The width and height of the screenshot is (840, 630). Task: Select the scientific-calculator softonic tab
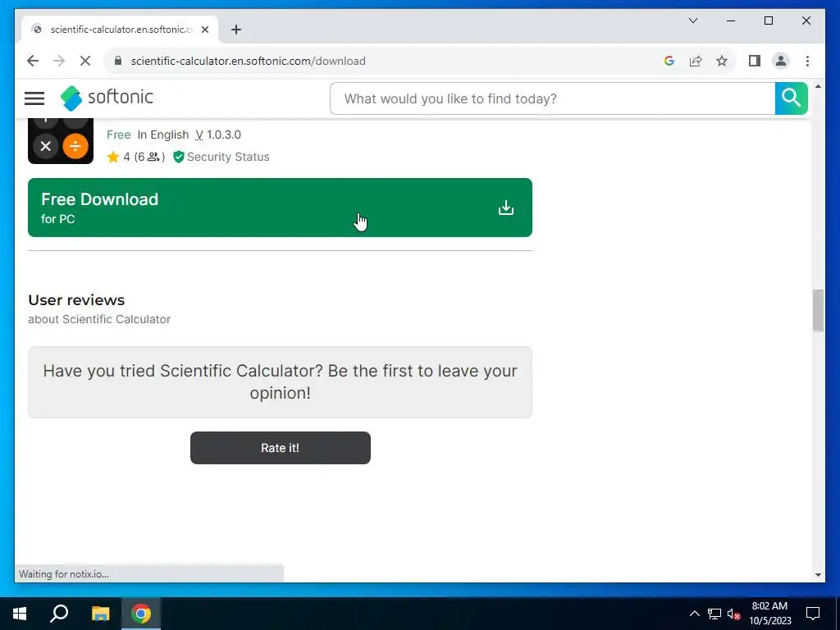coord(120,30)
